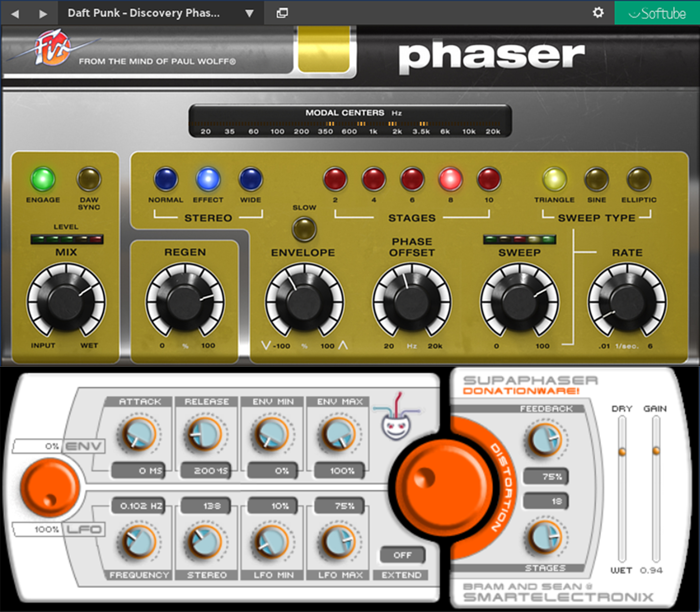Click the EXTEND OFF button on SupaPhaser
Image resolution: width=700 pixels, height=612 pixels.
point(402,555)
